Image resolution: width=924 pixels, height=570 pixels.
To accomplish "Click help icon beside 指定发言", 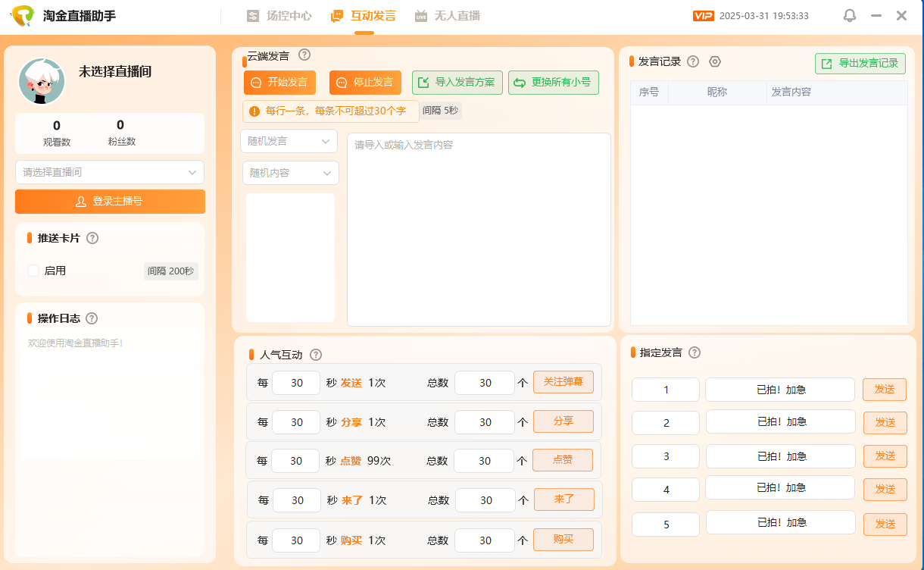I will click(x=695, y=352).
